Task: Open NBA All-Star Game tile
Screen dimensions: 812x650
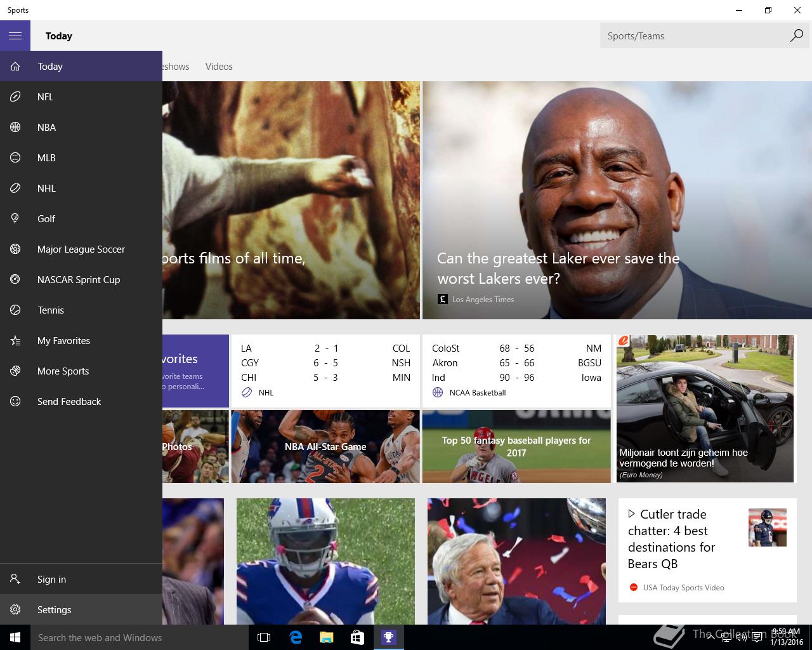Action: click(x=325, y=446)
